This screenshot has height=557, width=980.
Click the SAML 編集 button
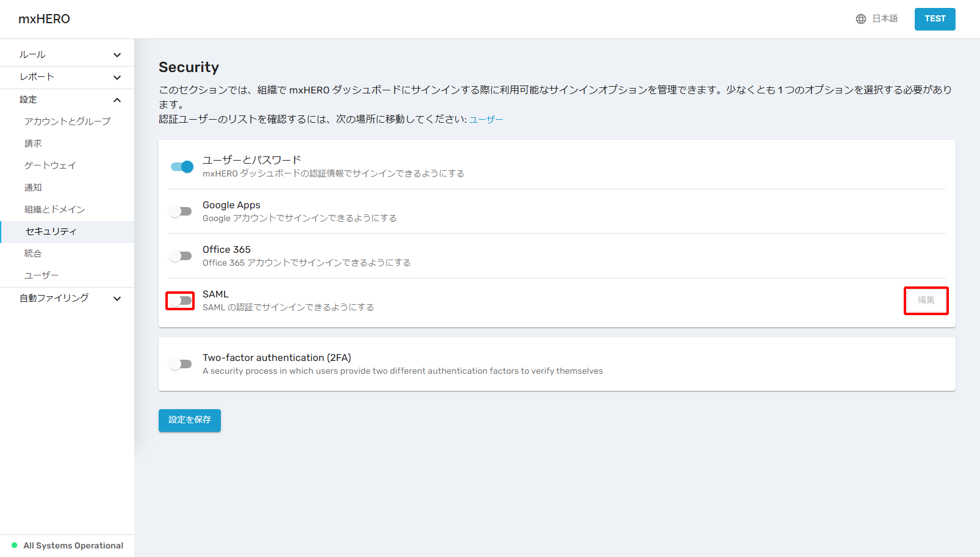pyautogui.click(x=926, y=300)
